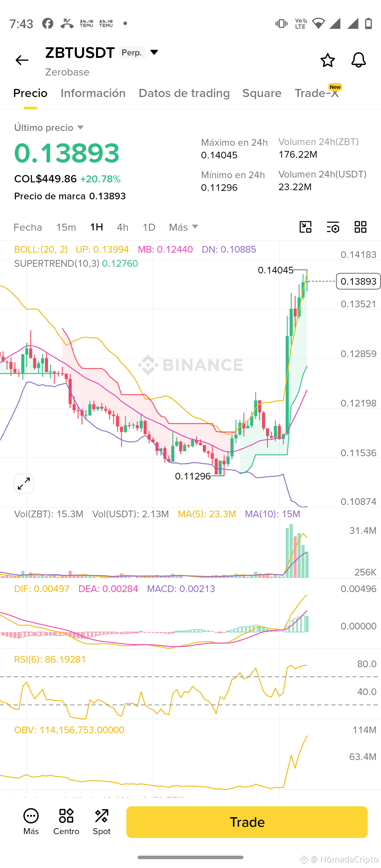Open the Square tab
The image size is (381, 868).
coord(262,93)
